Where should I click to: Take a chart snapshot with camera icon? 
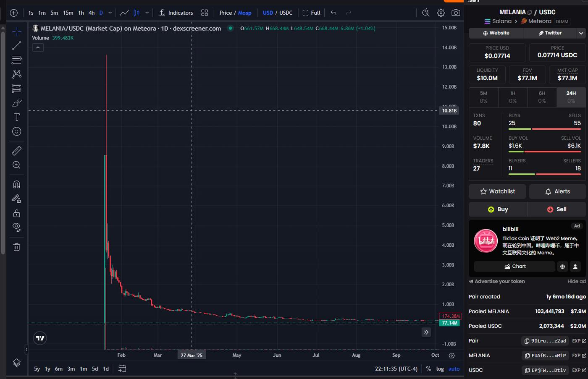[x=456, y=13]
